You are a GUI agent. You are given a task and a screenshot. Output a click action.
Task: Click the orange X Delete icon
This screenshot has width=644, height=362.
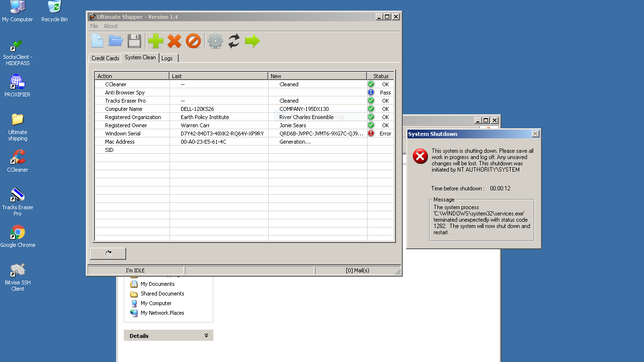click(x=174, y=41)
